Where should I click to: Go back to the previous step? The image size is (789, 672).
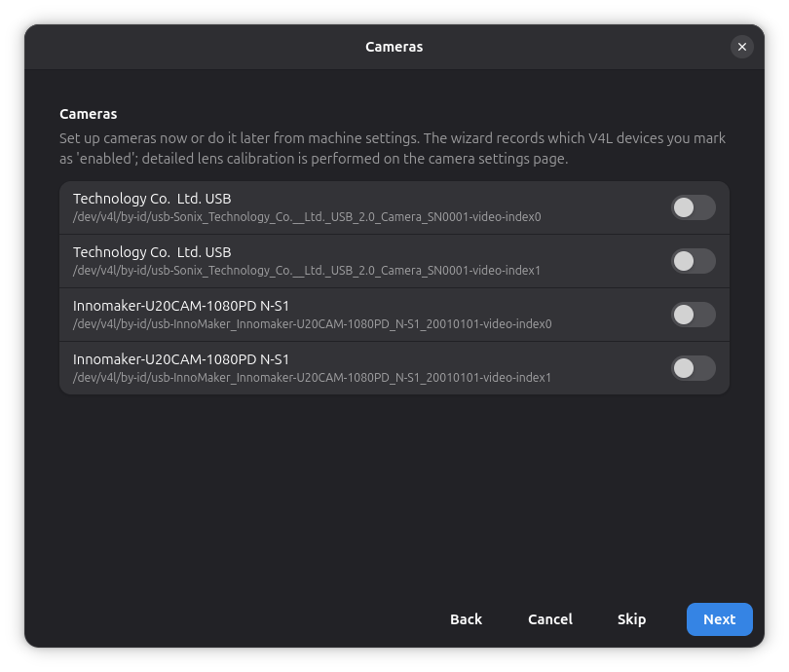466,619
